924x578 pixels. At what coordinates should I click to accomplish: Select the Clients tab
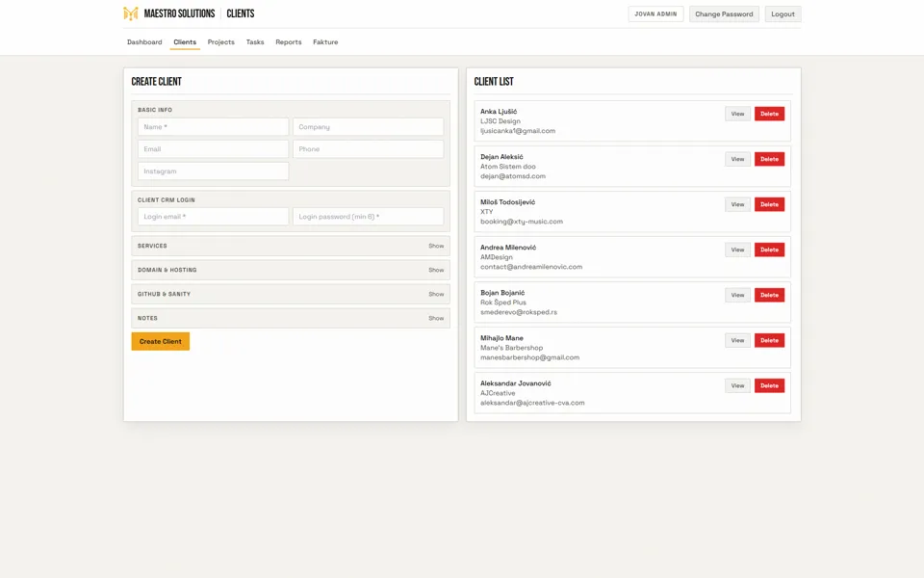[x=185, y=41]
